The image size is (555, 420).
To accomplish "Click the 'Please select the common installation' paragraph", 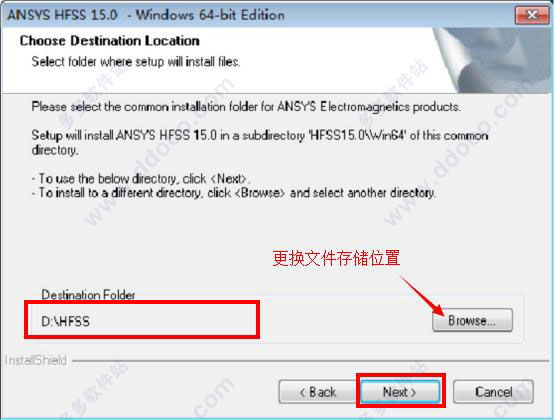I will pyautogui.click(x=246, y=107).
